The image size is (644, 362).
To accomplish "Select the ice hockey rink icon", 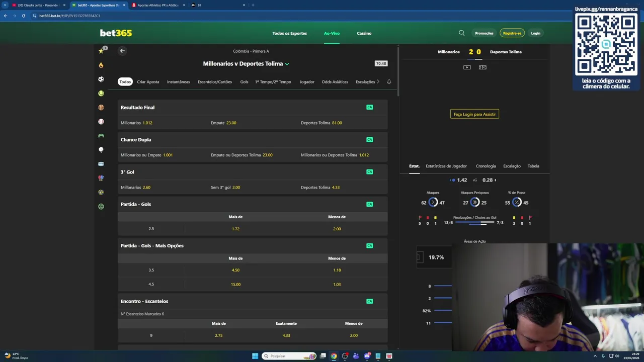I will [101, 164].
